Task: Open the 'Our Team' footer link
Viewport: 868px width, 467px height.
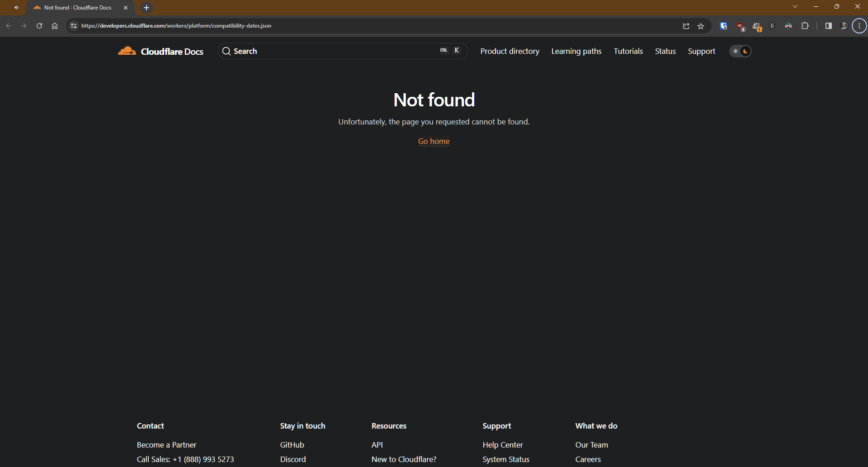Action: coord(592,445)
